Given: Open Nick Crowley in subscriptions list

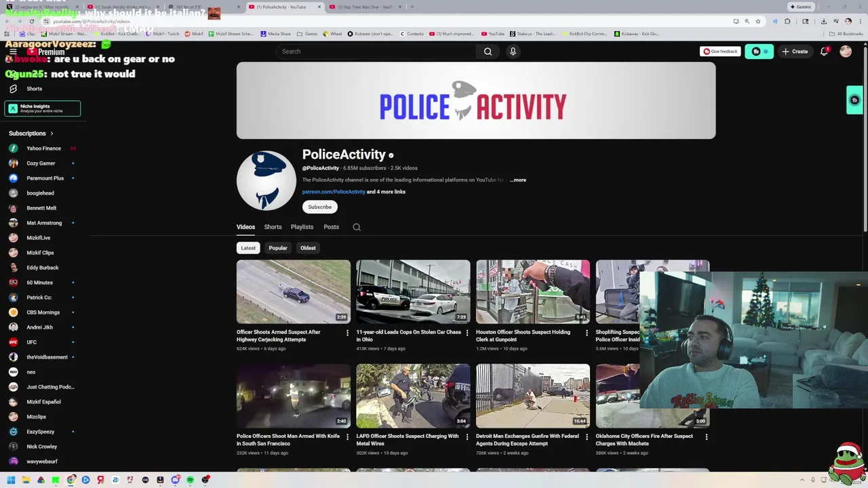Looking at the screenshot, I should pos(42,447).
